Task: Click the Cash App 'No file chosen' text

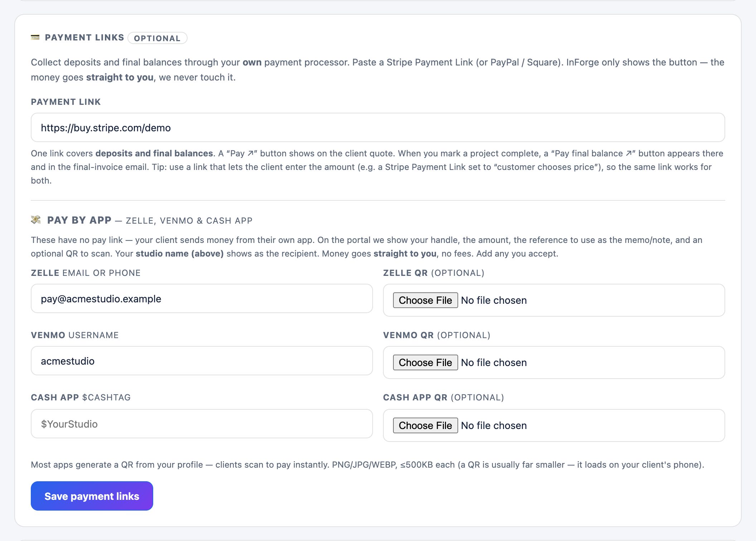Action: coord(494,425)
